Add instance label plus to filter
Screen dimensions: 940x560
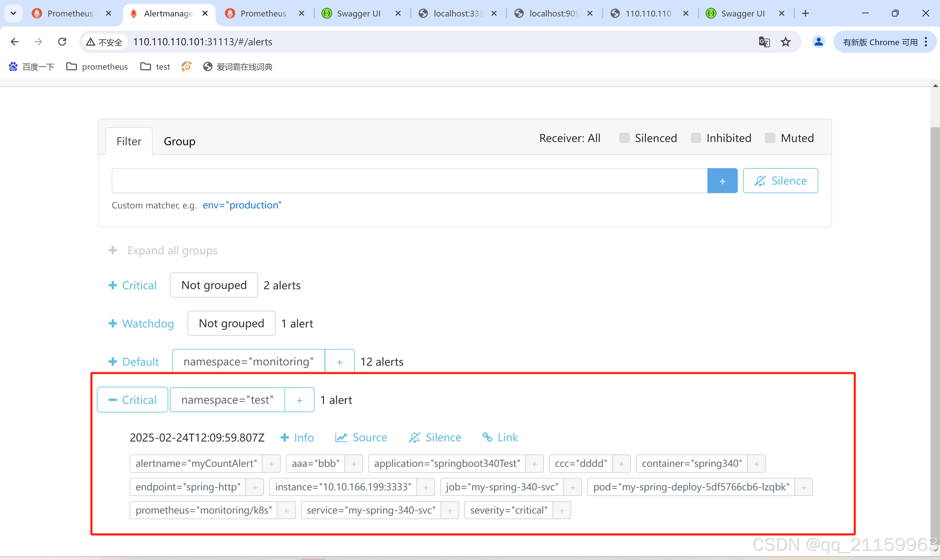pos(426,487)
